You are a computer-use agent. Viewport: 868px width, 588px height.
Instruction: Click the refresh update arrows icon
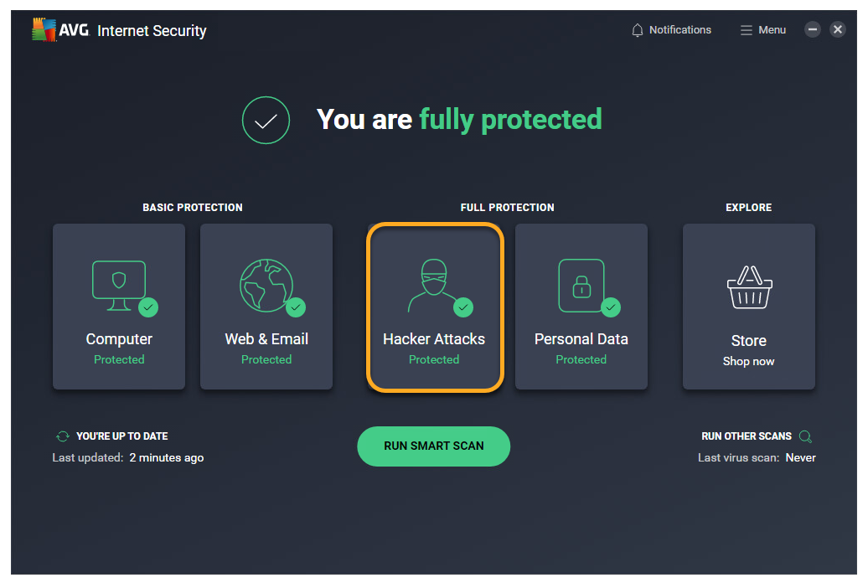(x=62, y=436)
